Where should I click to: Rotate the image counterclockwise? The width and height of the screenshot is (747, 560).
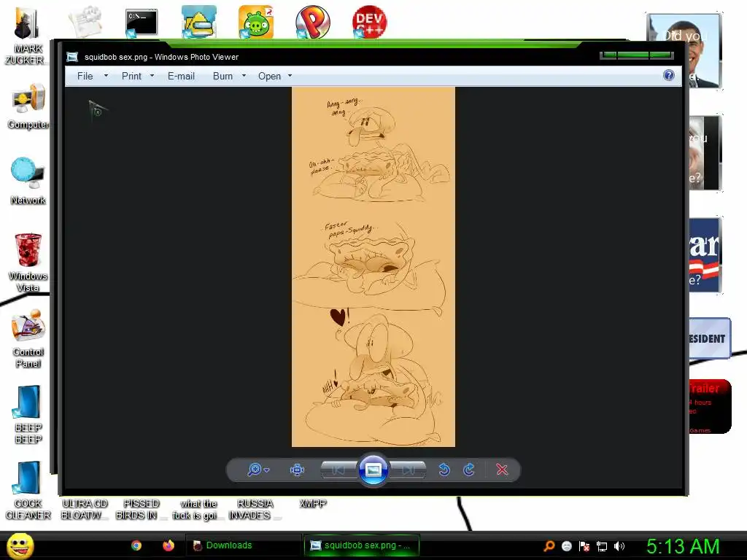(444, 470)
